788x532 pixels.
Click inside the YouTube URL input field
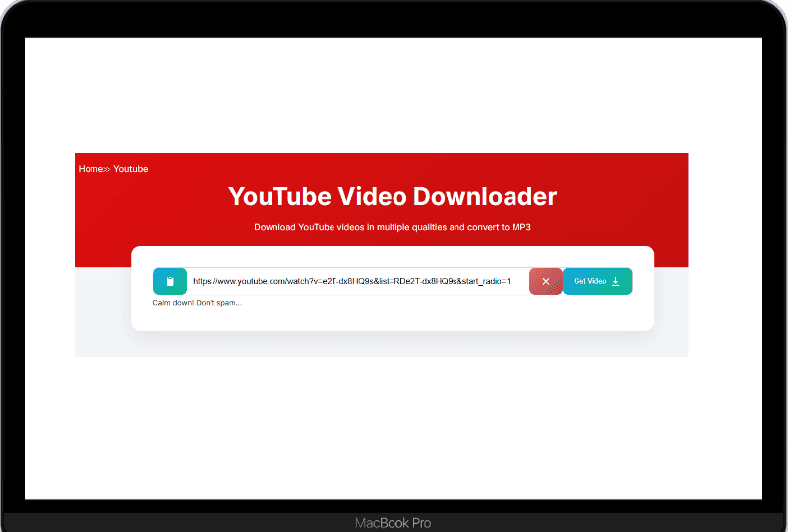[357, 281]
